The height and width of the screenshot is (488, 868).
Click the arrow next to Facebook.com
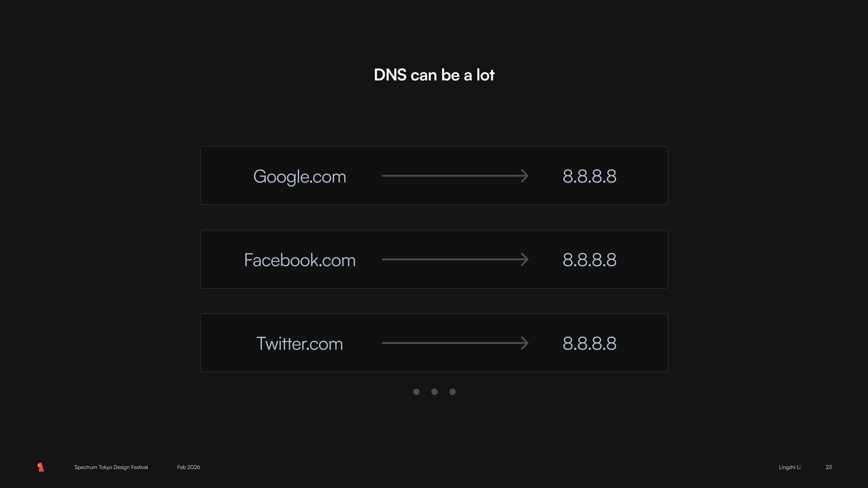pyautogui.click(x=455, y=259)
